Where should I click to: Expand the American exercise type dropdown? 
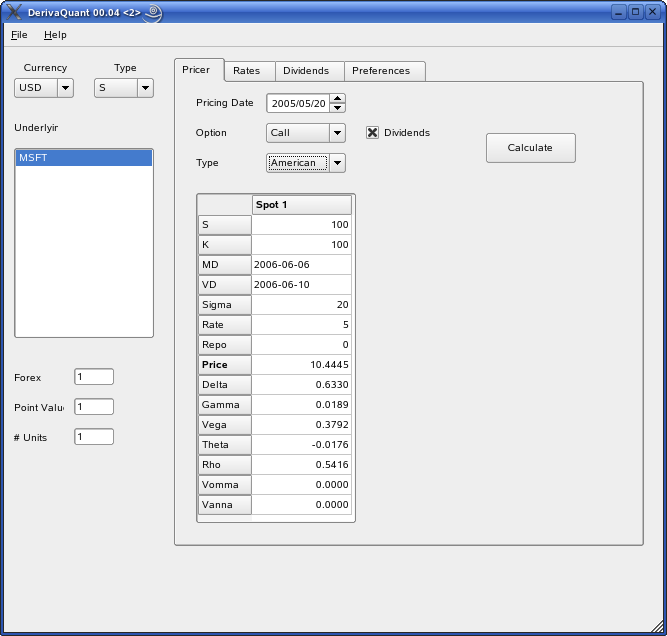click(337, 163)
